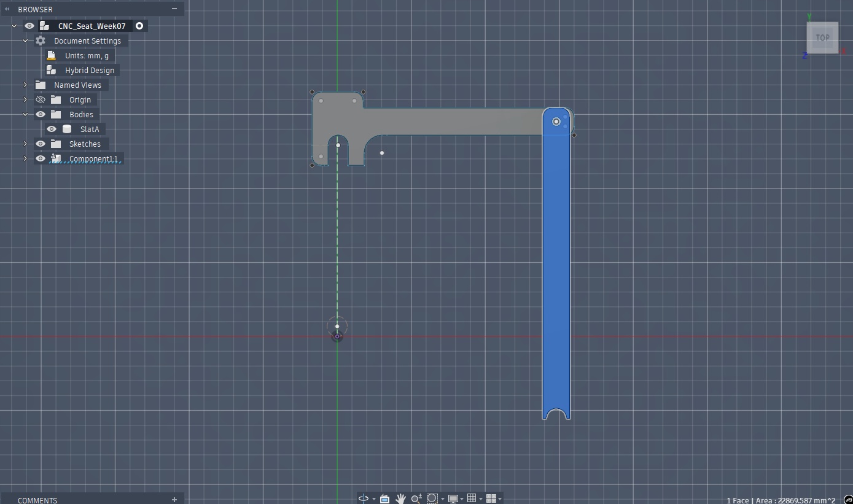Click the Origin folder icon
Image resolution: width=853 pixels, height=504 pixels.
(x=56, y=99)
